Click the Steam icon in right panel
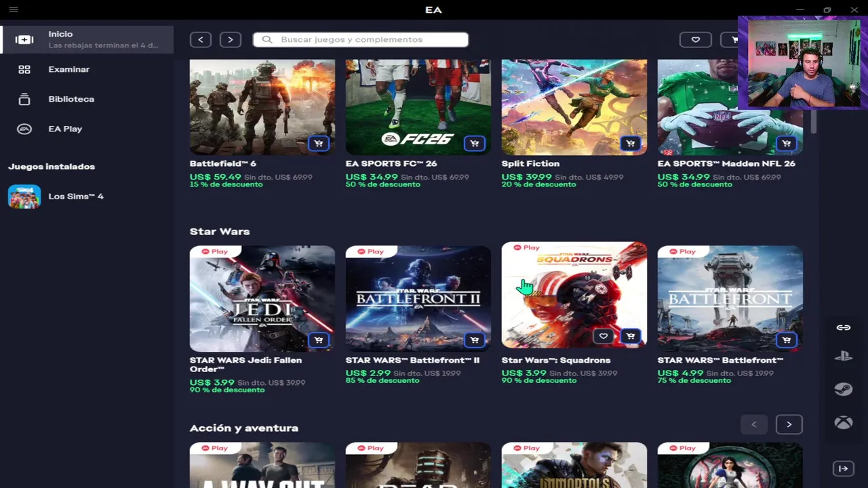Viewport: 868px width, 488px height. [x=844, y=389]
